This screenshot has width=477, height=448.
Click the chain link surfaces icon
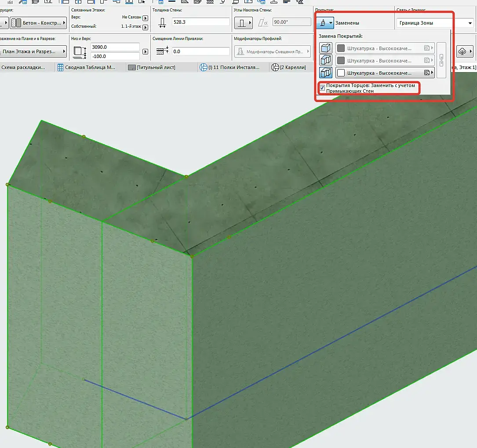441,60
